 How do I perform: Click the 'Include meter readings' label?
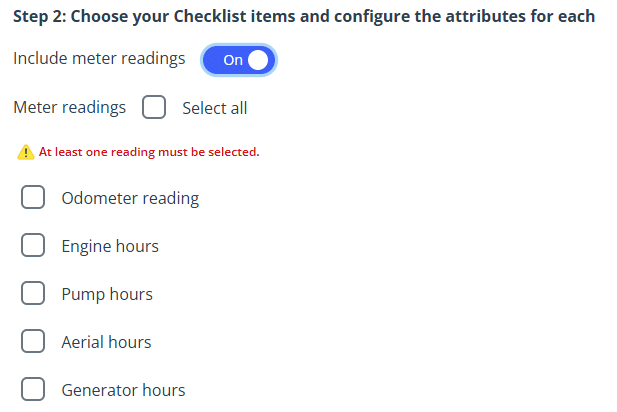click(x=99, y=59)
